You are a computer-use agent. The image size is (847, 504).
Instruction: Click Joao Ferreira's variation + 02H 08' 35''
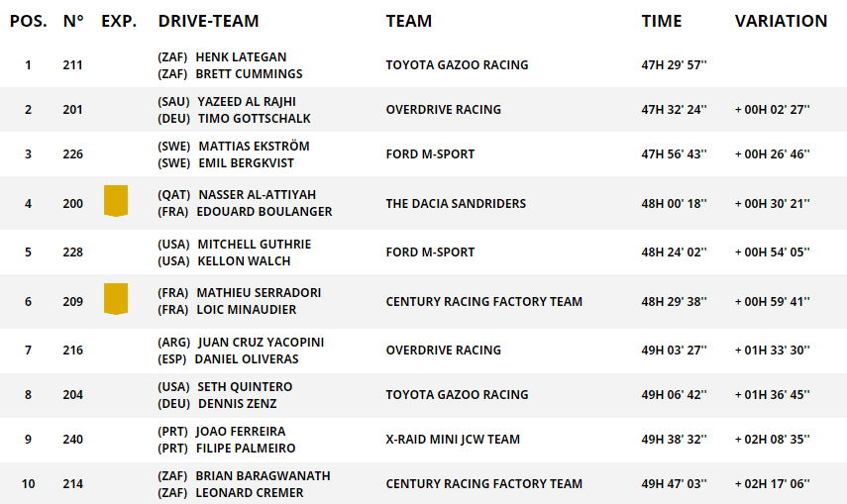[772, 439]
